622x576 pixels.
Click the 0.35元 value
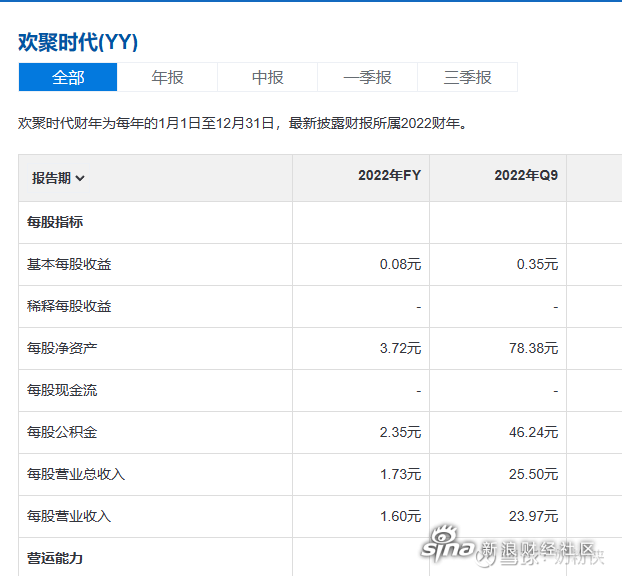point(537,264)
